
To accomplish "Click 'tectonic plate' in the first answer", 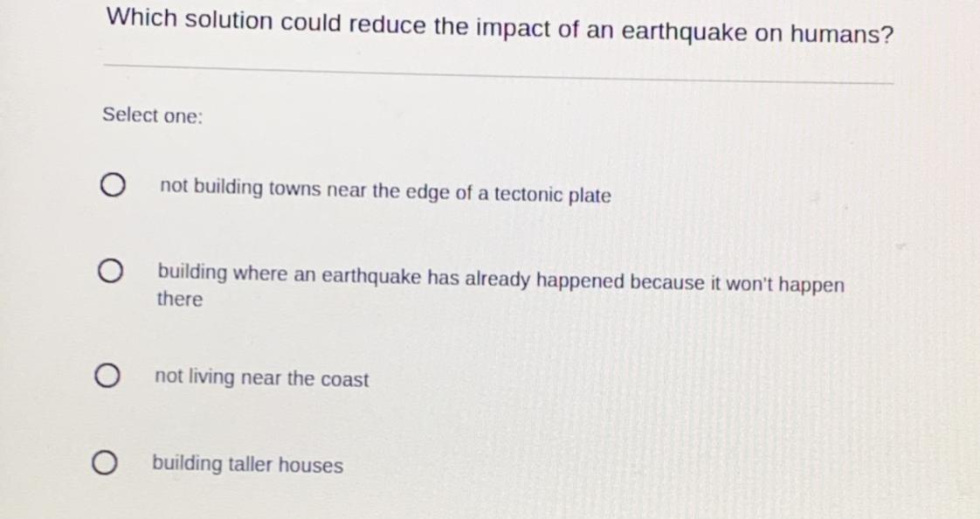I will click(553, 195).
